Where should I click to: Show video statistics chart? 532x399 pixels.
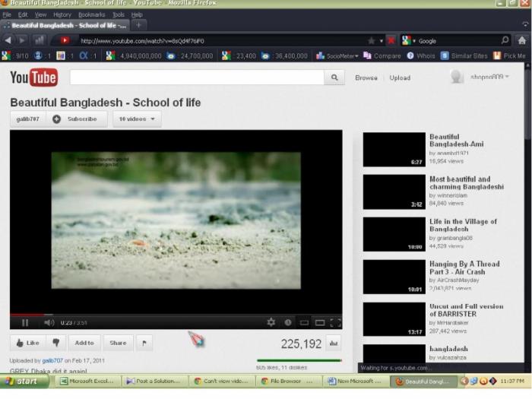point(334,344)
